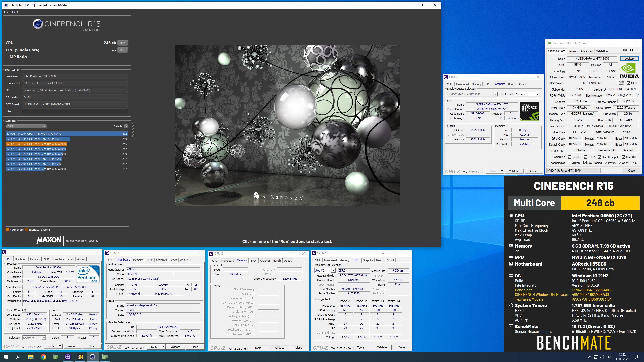Switch to Cinebench taskbar icon
The width and height of the screenshot is (644, 362).
(x=93, y=357)
